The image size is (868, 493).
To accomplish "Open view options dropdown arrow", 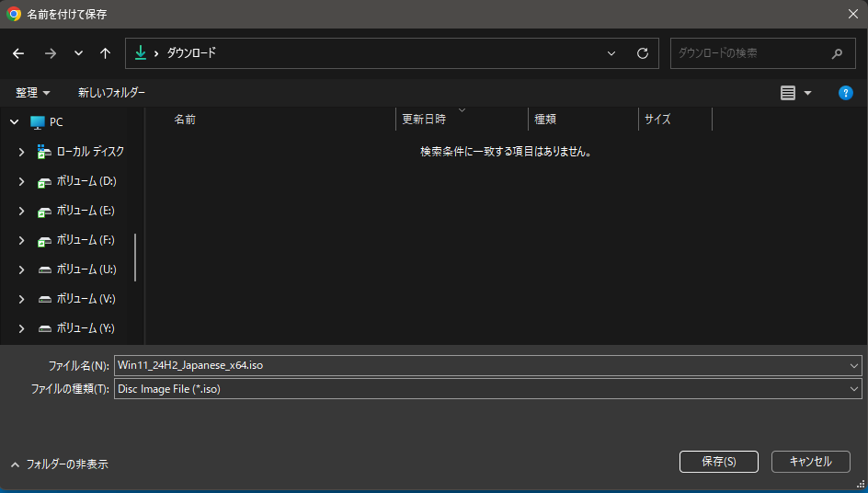I will 807,93.
